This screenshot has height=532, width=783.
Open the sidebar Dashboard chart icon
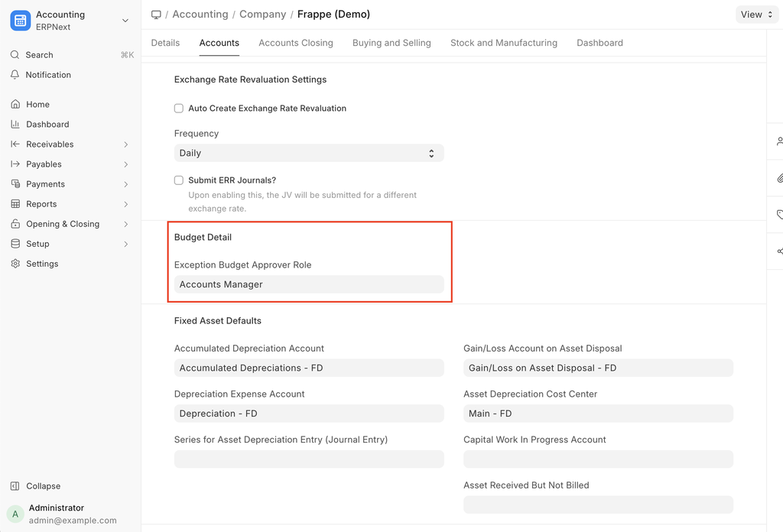pos(15,125)
